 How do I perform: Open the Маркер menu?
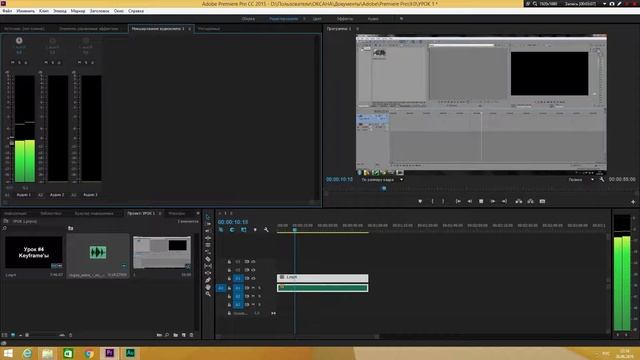point(78,11)
